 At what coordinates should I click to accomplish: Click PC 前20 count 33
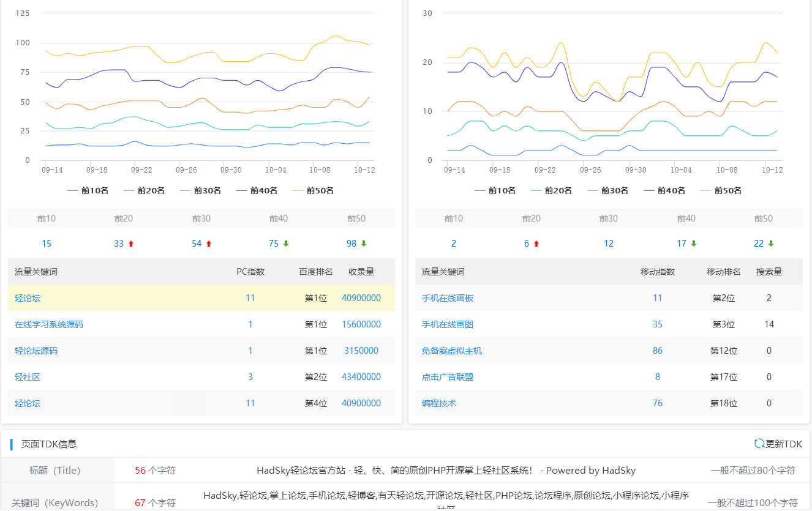[x=119, y=244]
